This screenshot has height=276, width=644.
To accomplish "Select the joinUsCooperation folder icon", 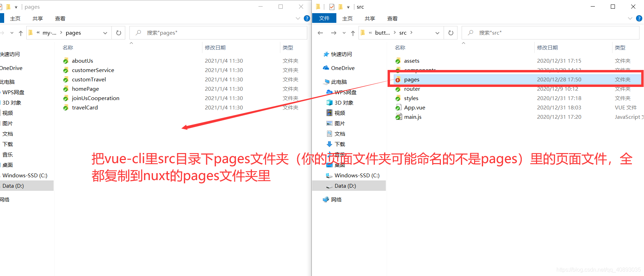I will (x=66, y=98).
